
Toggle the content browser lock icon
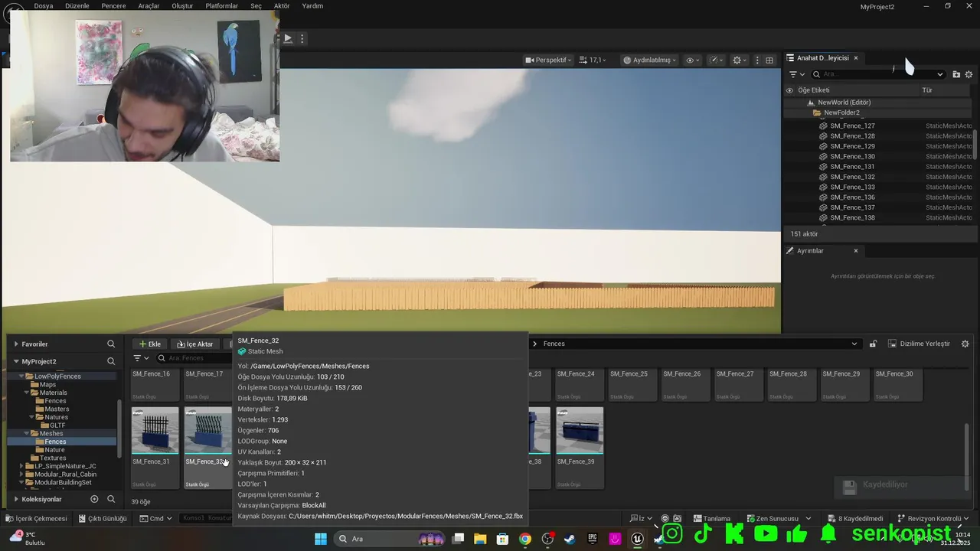873,344
